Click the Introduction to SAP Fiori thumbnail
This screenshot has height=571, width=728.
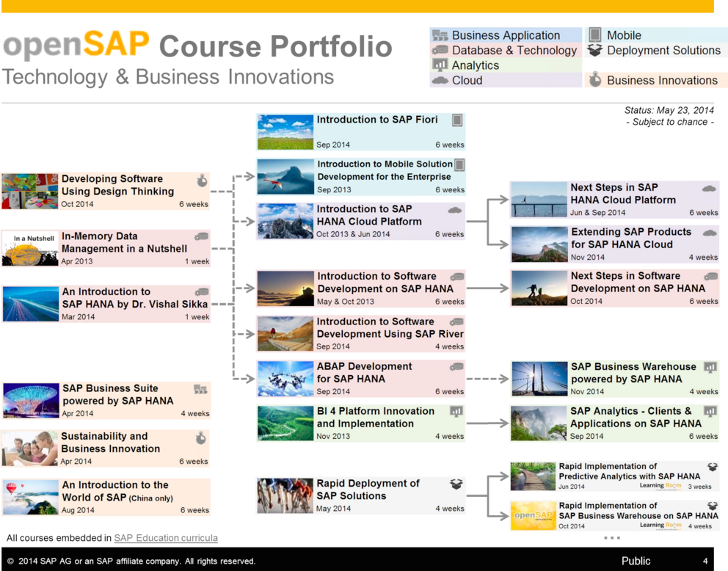(285, 132)
